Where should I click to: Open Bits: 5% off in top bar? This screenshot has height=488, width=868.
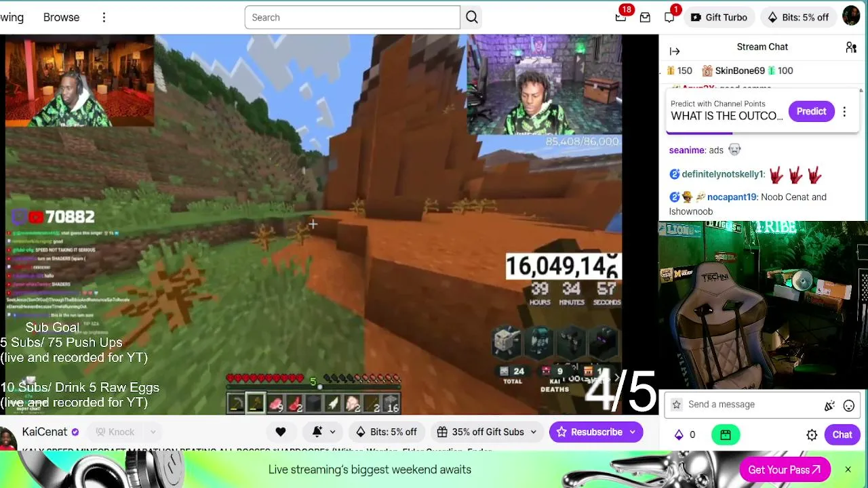(x=798, y=18)
